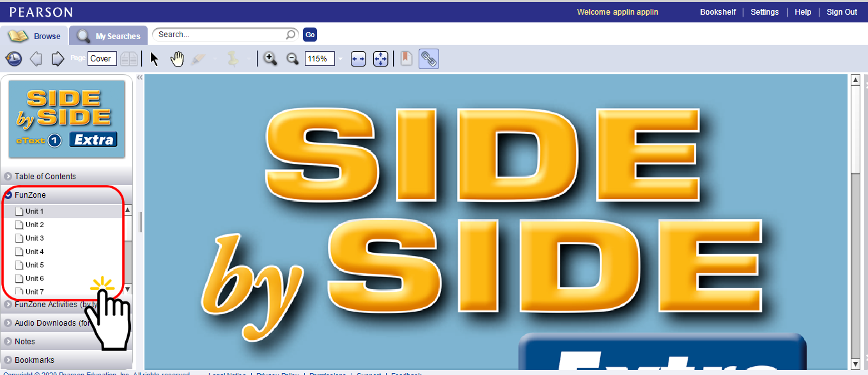
Task: Collapse the FunZone section
Action: (66, 195)
